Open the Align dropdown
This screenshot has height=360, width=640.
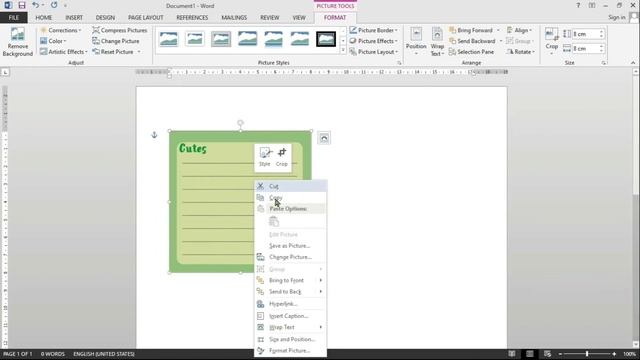pyautogui.click(x=519, y=30)
